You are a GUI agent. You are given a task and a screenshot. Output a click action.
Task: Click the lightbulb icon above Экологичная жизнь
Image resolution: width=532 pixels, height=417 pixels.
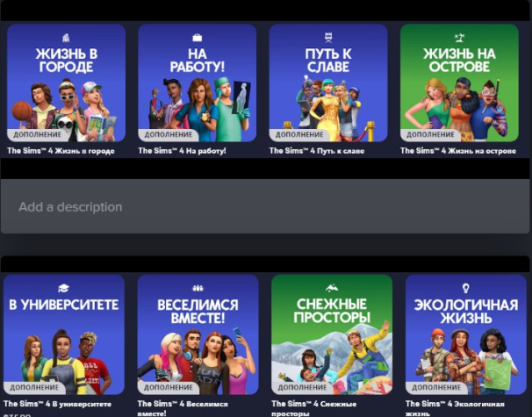pos(464,288)
